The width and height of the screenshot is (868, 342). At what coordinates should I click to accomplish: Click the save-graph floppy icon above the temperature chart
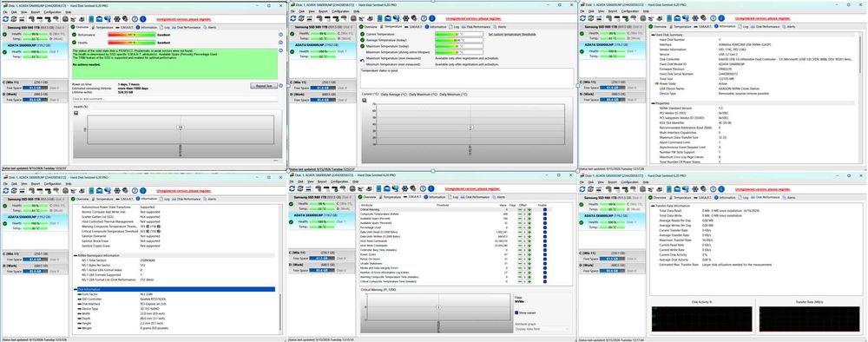(x=365, y=100)
